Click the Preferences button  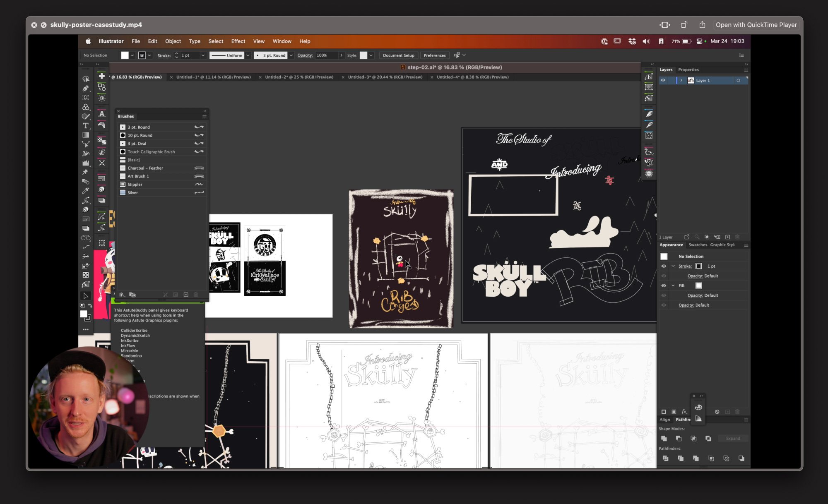435,55
